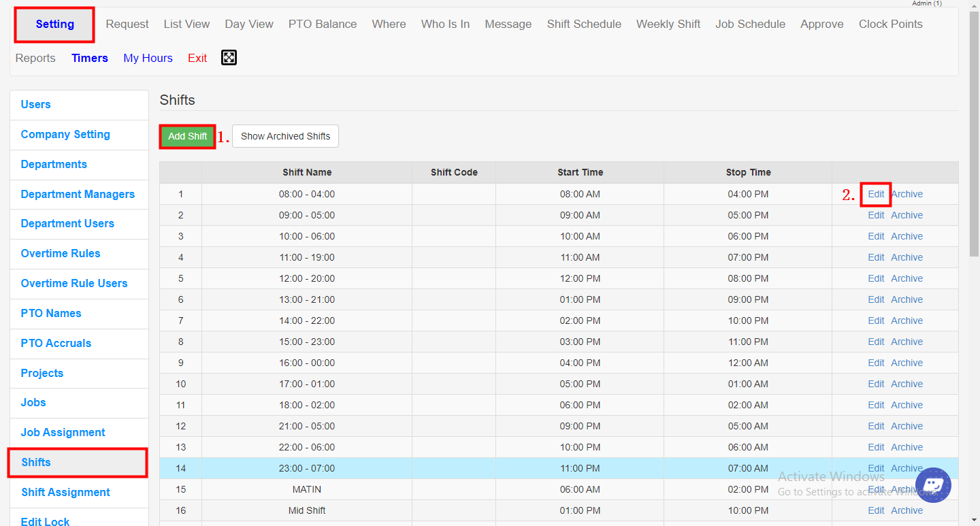Open Department Managers in sidebar

tap(79, 195)
